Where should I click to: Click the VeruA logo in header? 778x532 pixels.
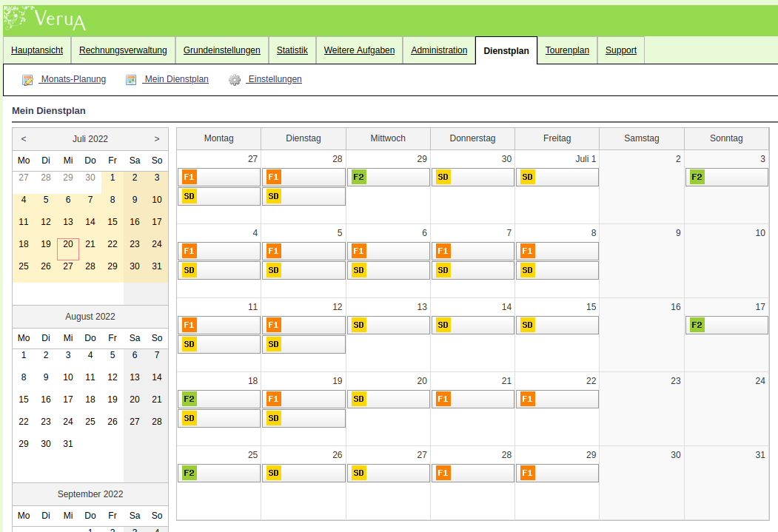(46, 19)
